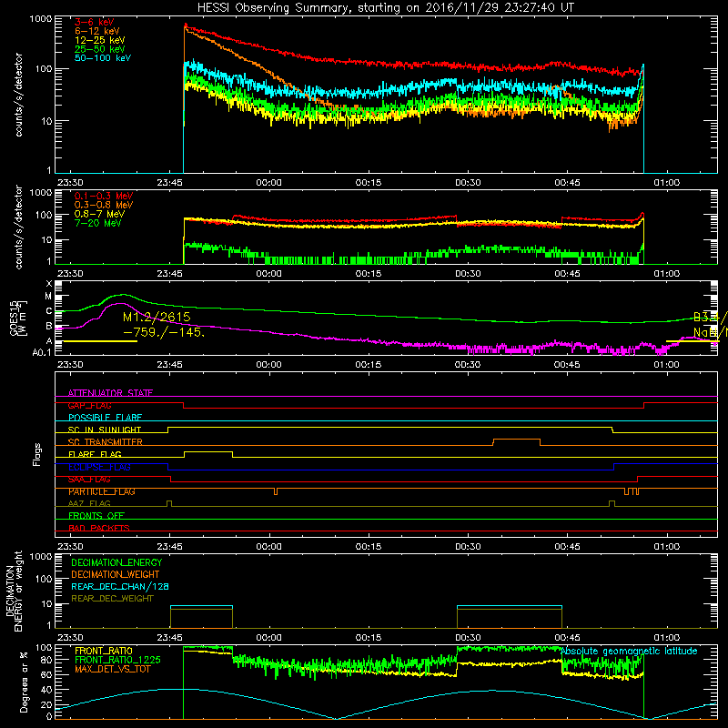Click the FRONT_RATIO_1225 legend entry
Image resolution: width=728 pixels, height=728 pixels.
click(x=117, y=660)
